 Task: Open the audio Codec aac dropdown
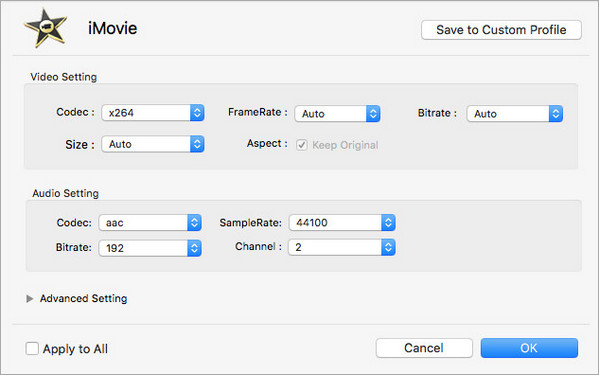click(150, 223)
